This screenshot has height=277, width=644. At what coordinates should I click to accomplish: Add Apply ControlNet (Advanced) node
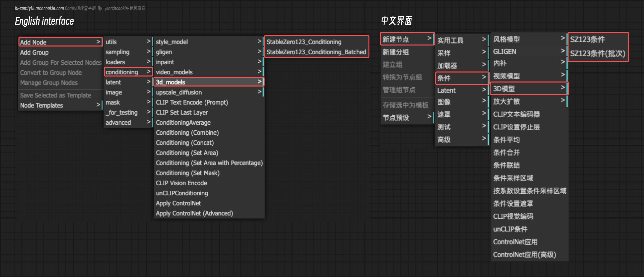point(209,213)
